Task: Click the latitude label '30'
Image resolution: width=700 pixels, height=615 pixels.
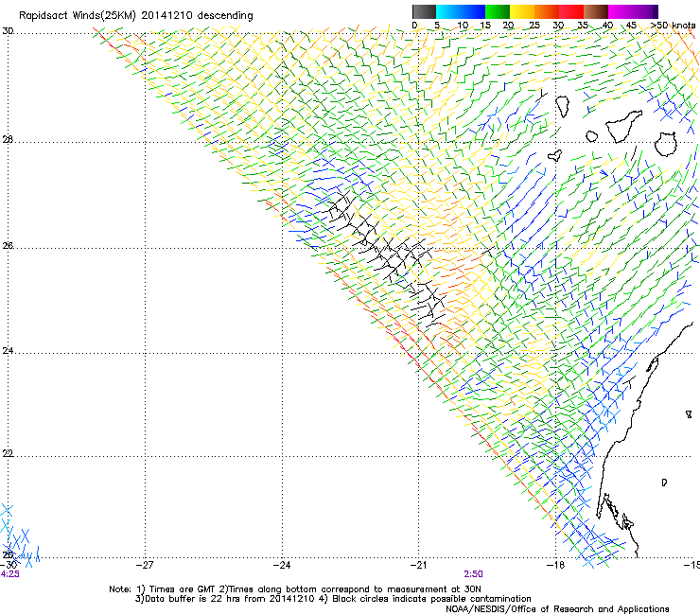Action: [8, 31]
